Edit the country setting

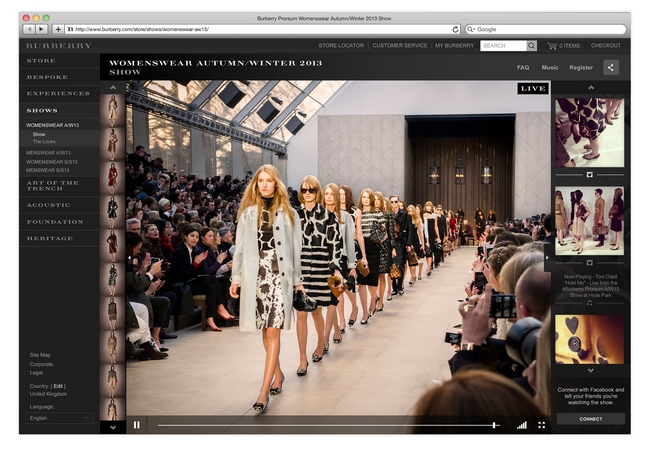pyautogui.click(x=58, y=386)
